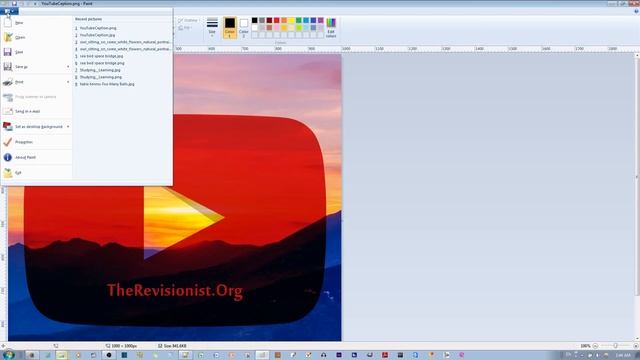The height and width of the screenshot is (360, 640).
Task: Open recent picture number 3 owl_sitting
Action: (122, 42)
